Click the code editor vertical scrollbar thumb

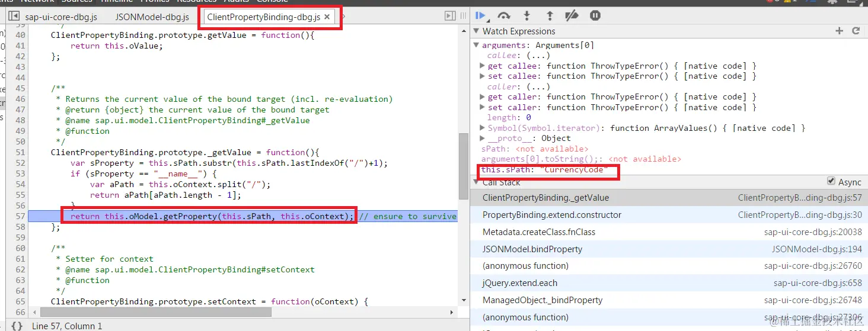click(464, 166)
